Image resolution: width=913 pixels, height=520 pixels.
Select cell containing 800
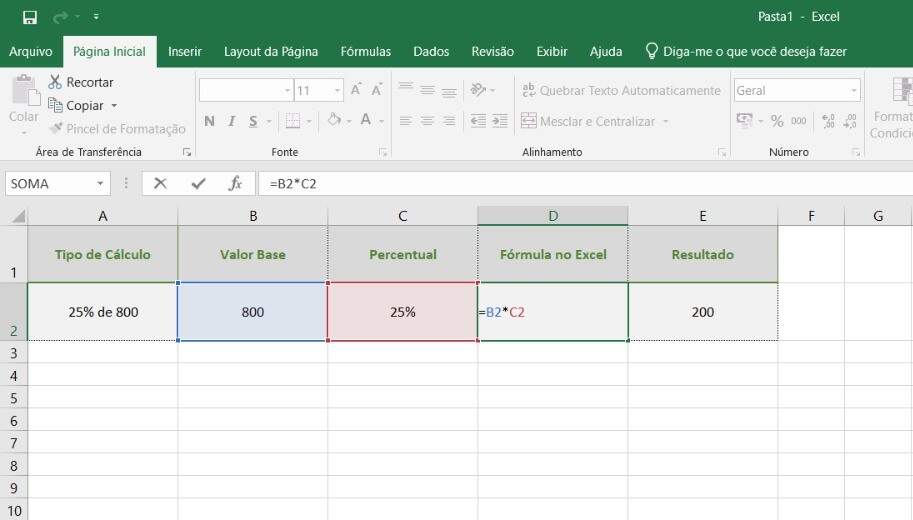253,312
